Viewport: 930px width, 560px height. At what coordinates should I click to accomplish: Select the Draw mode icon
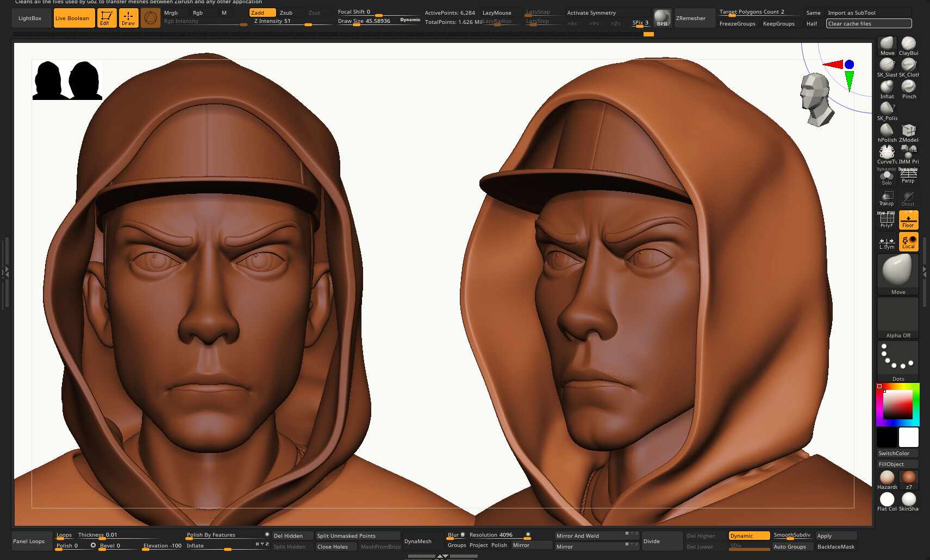(x=128, y=18)
